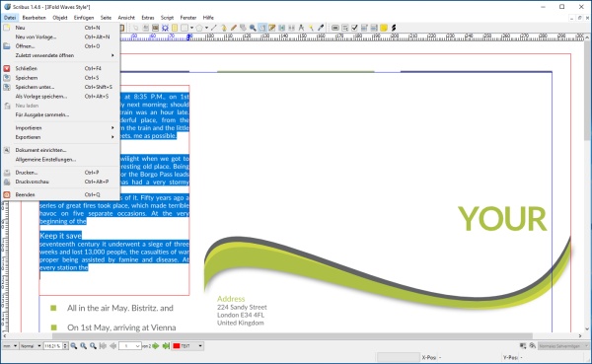Open the TEXT layer dropdown
Viewport: 592px width, 364px height.
187,346
